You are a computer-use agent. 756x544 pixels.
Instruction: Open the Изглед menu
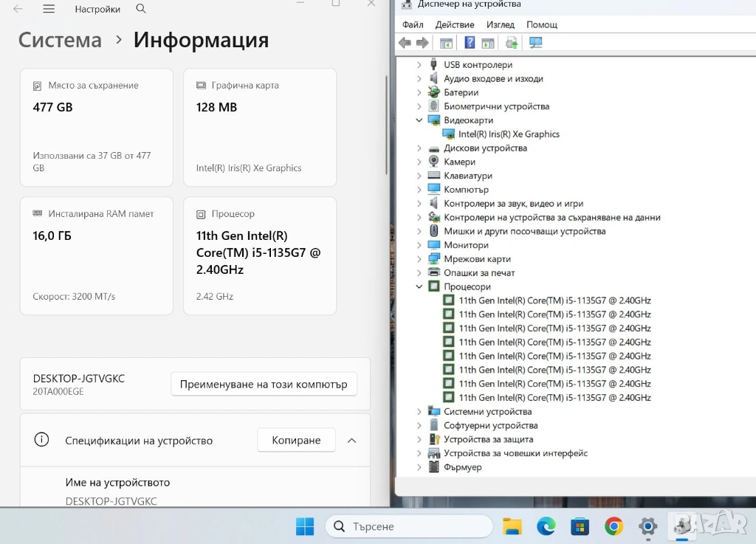coord(501,24)
